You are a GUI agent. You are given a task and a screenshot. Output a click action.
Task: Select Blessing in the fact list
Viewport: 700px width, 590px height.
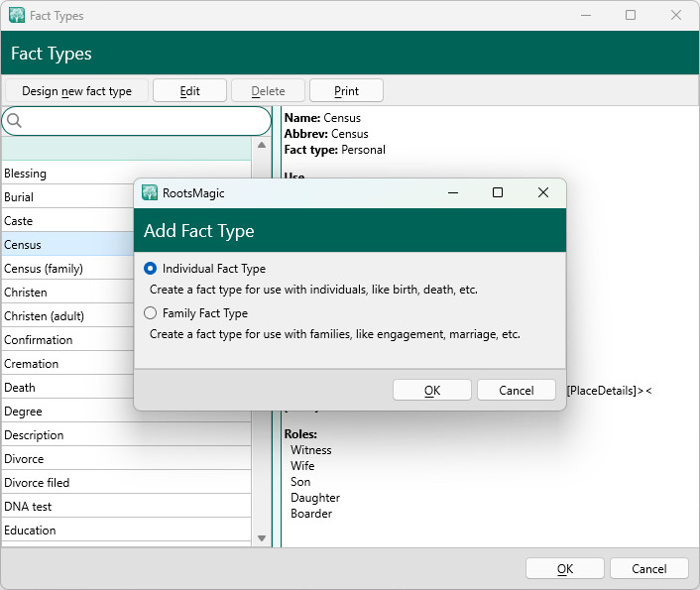(x=126, y=174)
